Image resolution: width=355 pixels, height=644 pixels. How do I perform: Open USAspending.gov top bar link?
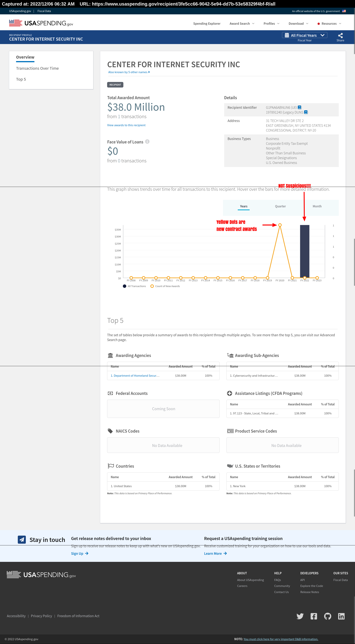20,11
